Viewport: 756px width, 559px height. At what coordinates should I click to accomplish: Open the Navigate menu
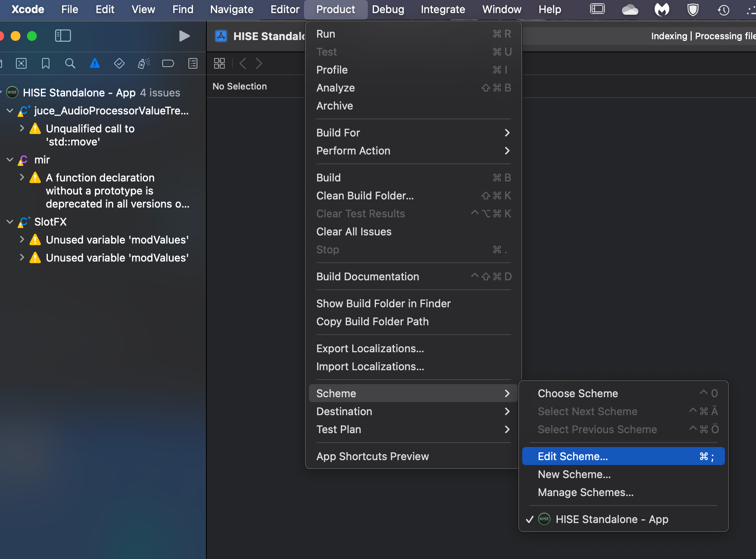[232, 9]
